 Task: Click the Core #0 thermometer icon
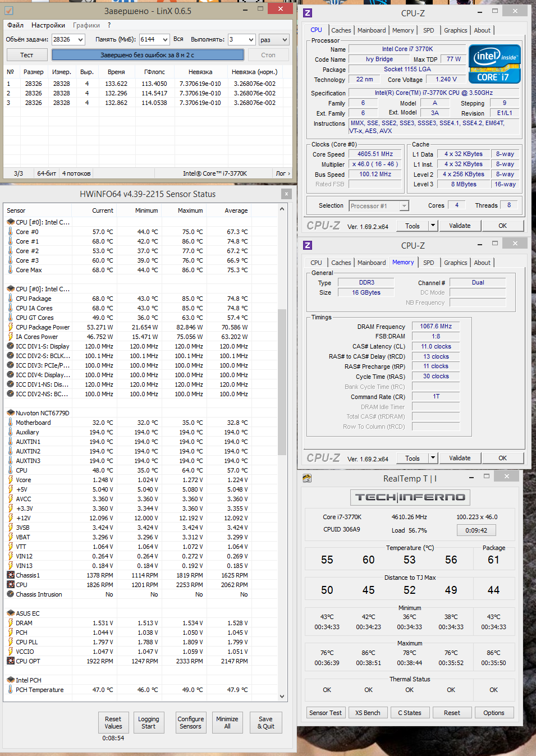(x=10, y=232)
